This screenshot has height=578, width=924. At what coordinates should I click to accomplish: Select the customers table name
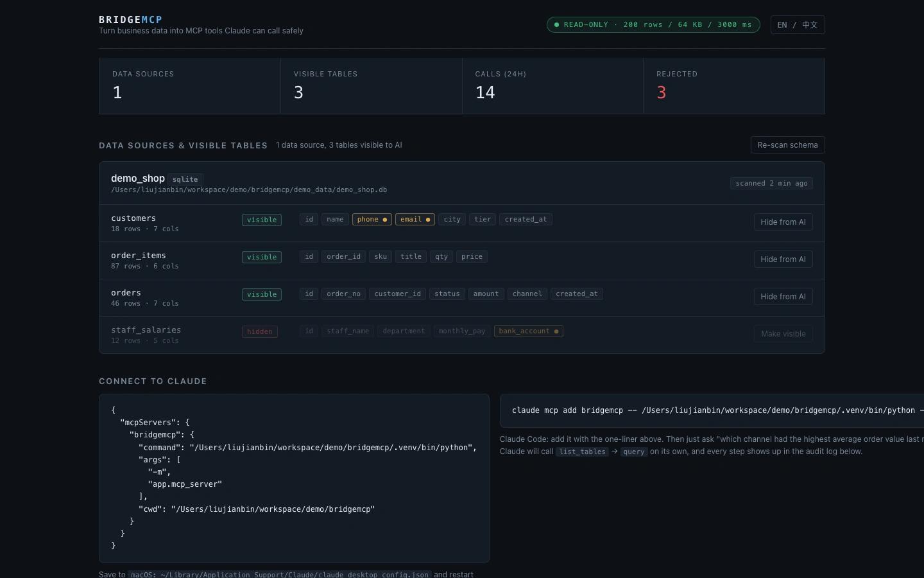tap(133, 218)
